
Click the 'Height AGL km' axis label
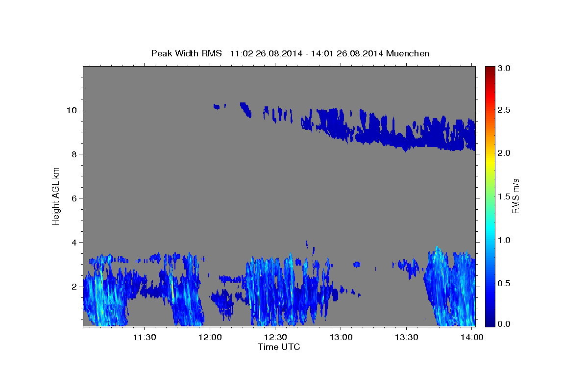56,196
